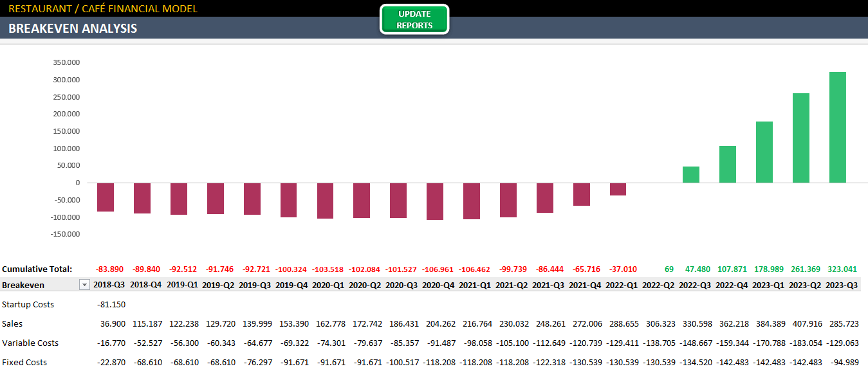Select sales value 153.390
Screen dimensions: 868x380
tap(294, 323)
